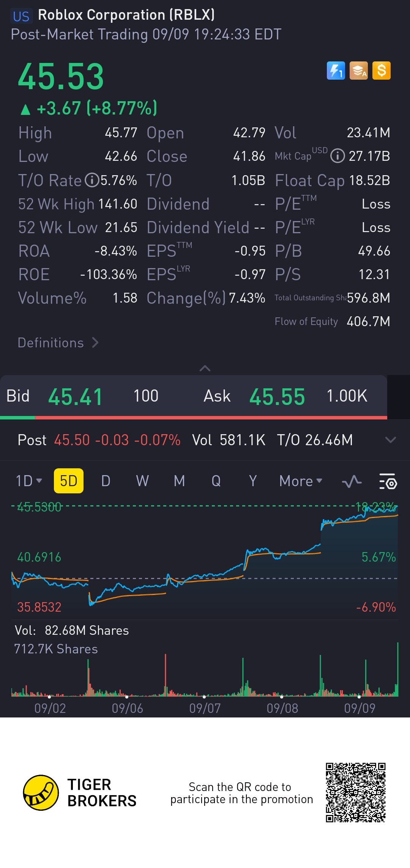The width and height of the screenshot is (410, 868).
Task: Tap the QR code image
Action: tap(356, 793)
